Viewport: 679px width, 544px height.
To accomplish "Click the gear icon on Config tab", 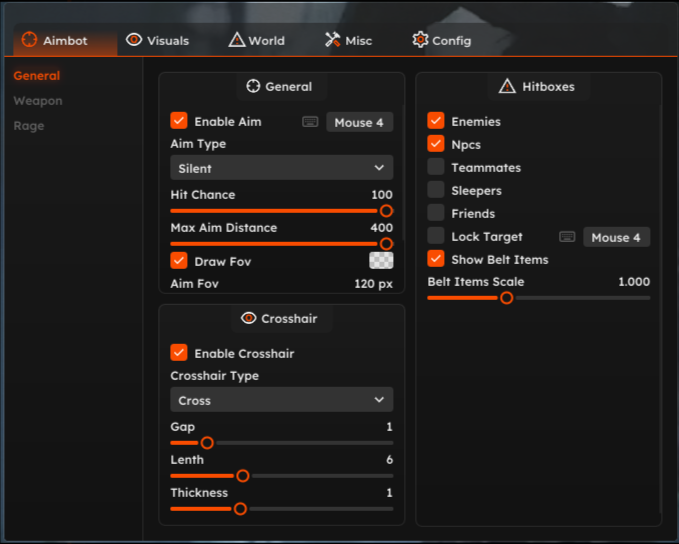I will [x=420, y=40].
